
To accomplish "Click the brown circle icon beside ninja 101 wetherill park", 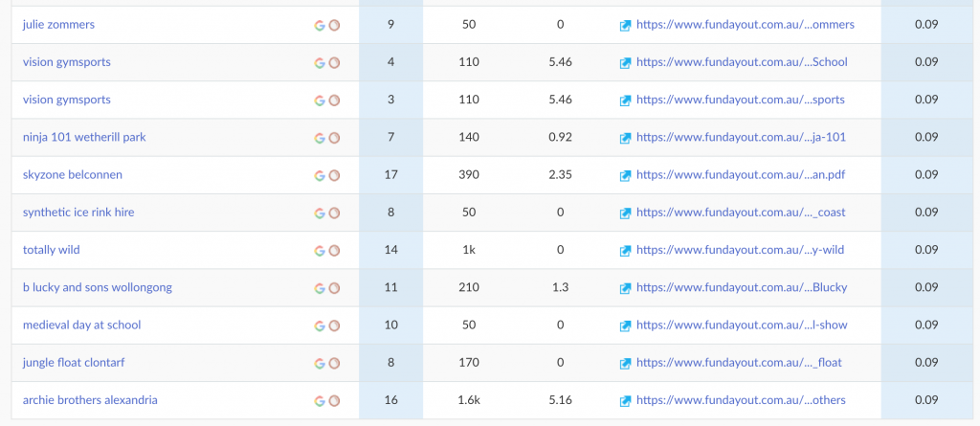I will (334, 138).
